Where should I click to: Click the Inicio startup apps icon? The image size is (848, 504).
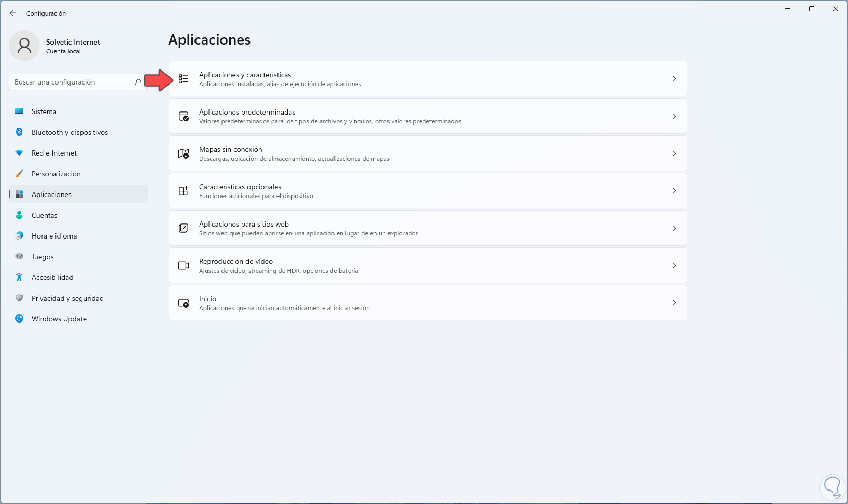184,303
